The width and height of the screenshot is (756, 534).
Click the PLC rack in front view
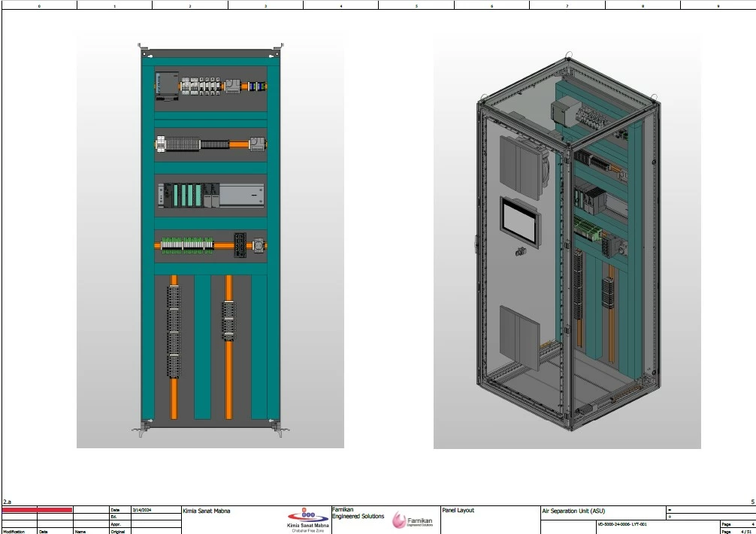[210, 195]
